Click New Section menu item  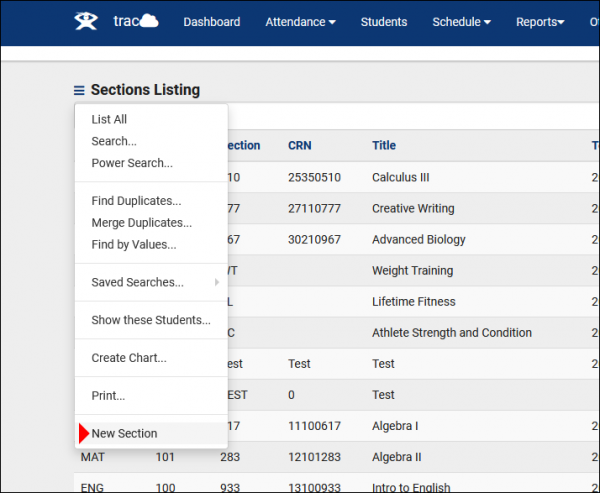click(x=124, y=433)
